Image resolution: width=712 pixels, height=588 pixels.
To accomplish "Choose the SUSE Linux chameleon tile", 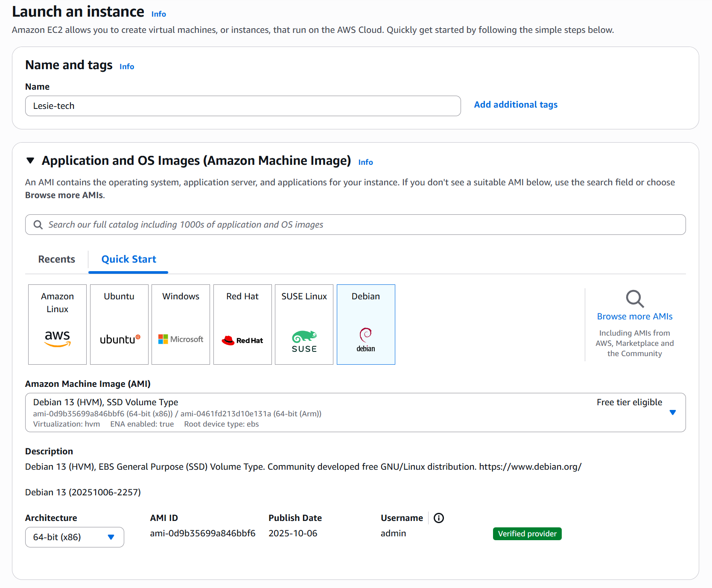I will 304,325.
